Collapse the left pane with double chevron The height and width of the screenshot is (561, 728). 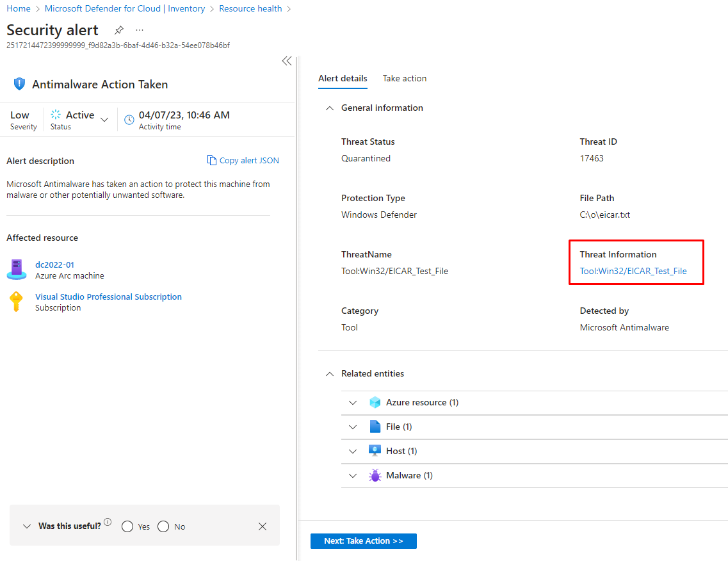(287, 61)
